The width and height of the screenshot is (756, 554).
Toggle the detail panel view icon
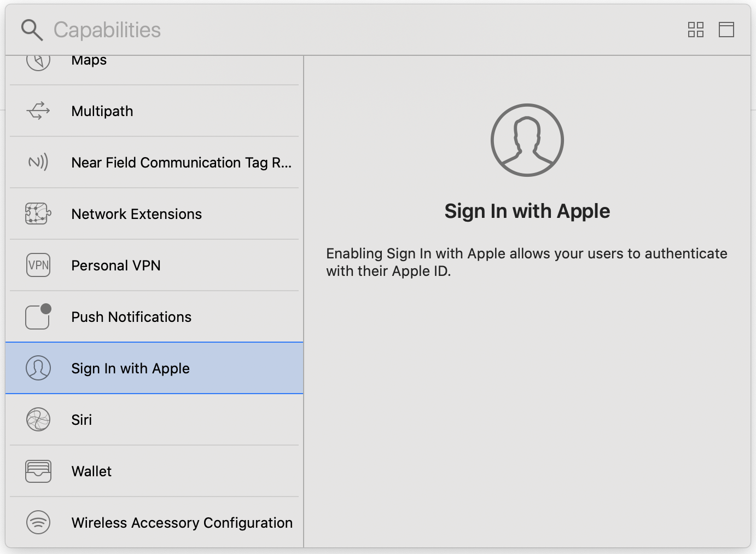click(726, 30)
